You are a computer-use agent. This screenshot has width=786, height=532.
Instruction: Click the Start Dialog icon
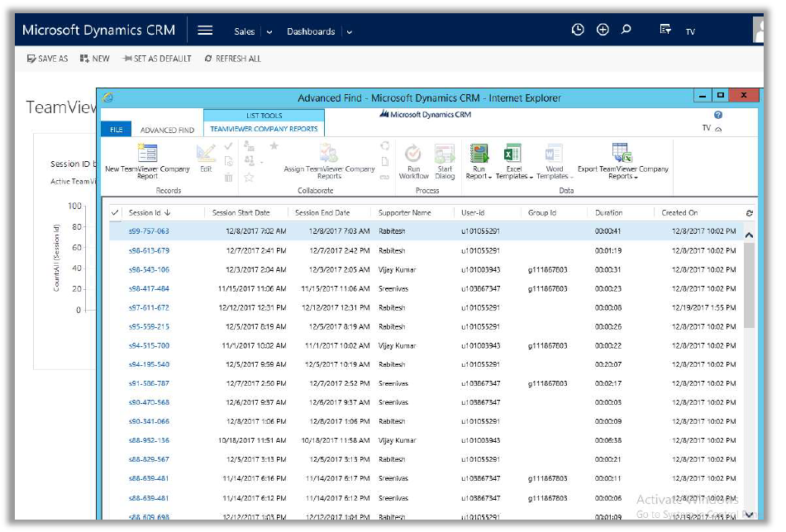click(445, 154)
